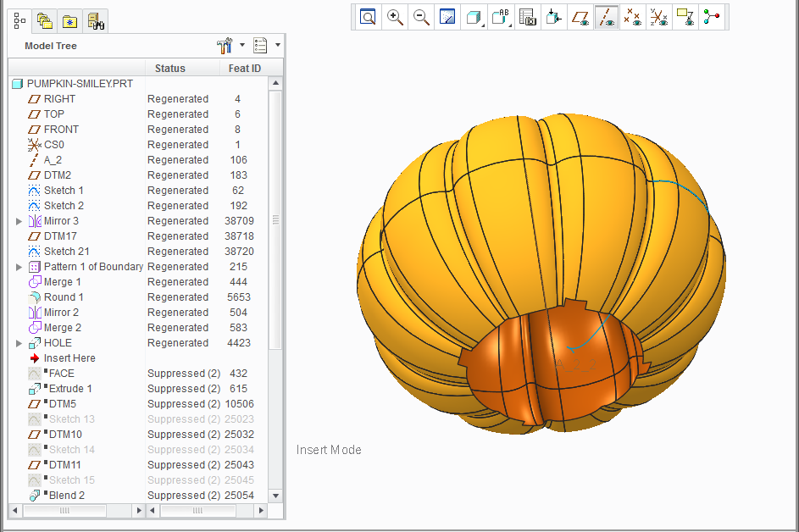Click the Status column header
The height and width of the screenshot is (532, 799).
pyautogui.click(x=169, y=69)
